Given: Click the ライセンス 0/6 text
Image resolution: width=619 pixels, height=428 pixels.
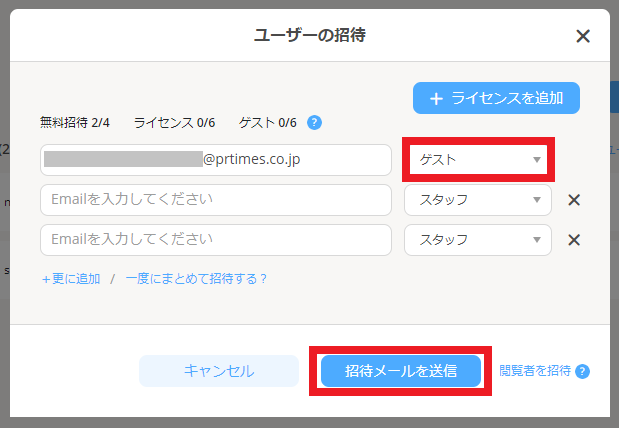Looking at the screenshot, I should (174, 122).
